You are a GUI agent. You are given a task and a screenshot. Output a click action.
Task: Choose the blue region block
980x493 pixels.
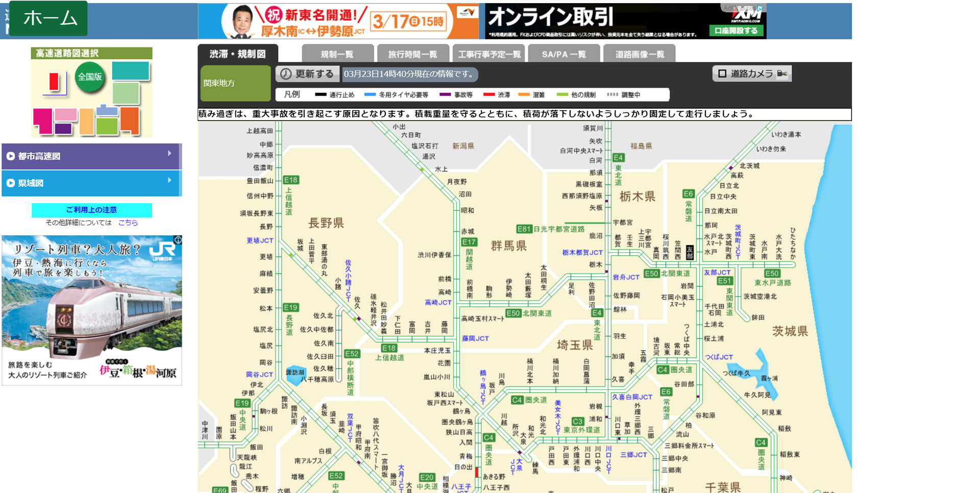click(107, 110)
